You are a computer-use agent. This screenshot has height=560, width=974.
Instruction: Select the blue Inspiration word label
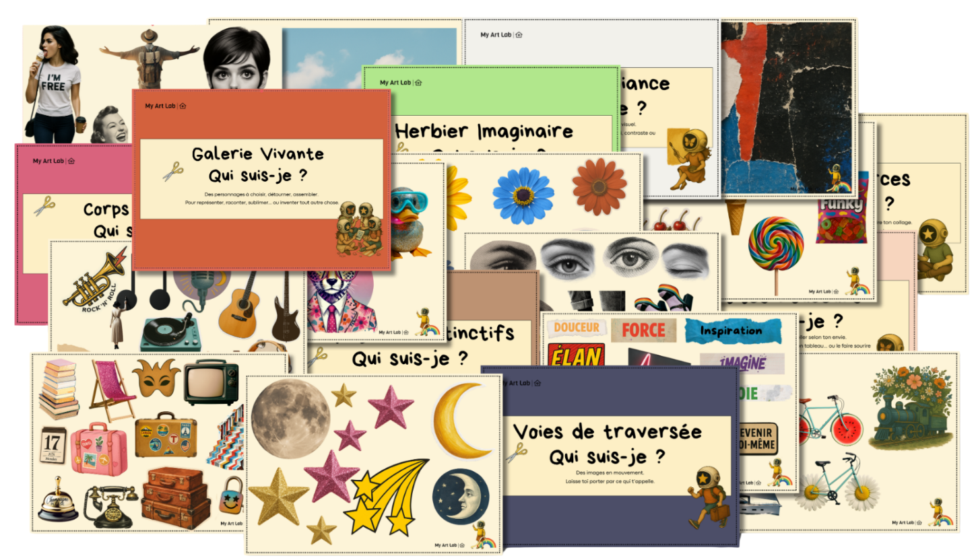click(732, 331)
